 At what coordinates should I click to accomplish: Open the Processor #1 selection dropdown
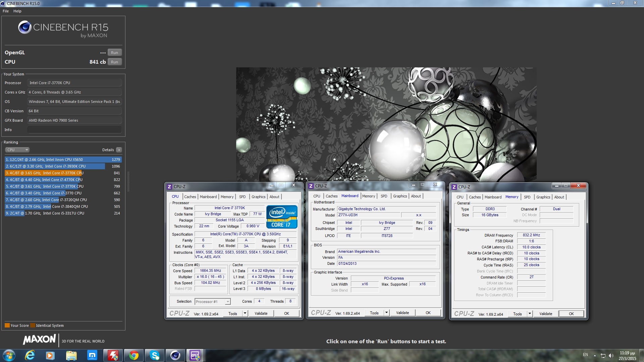point(212,302)
